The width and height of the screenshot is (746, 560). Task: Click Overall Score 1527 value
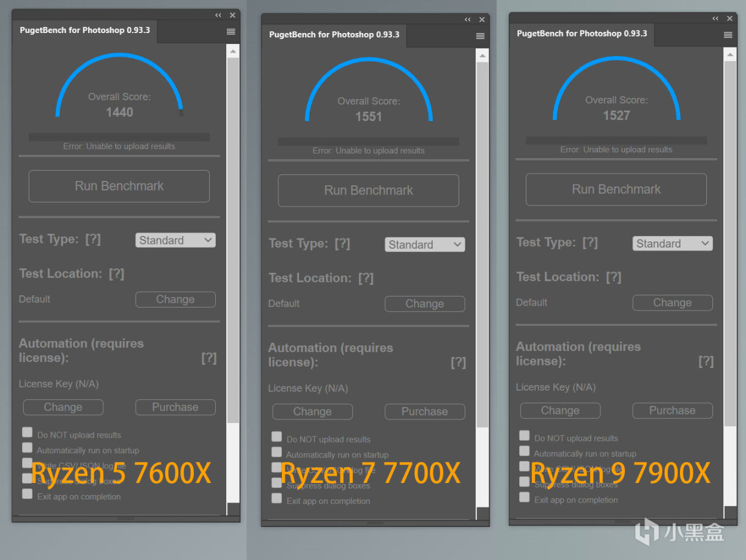coord(616,115)
